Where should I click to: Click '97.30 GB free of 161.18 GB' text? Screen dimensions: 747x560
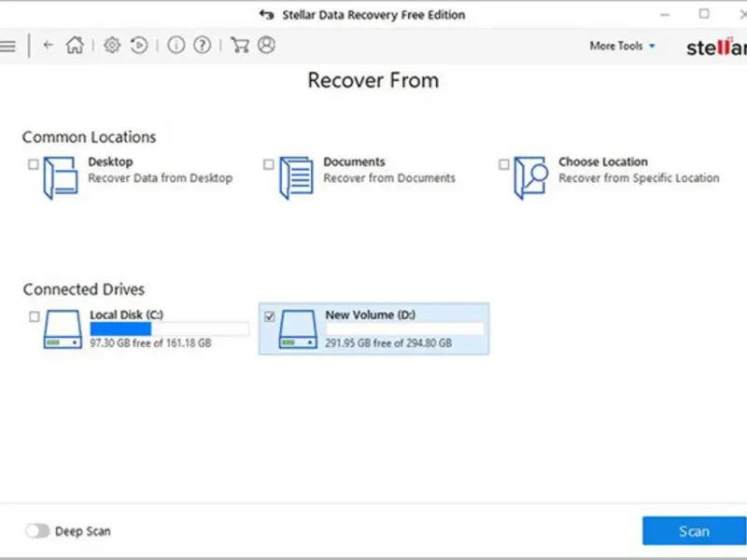150,343
